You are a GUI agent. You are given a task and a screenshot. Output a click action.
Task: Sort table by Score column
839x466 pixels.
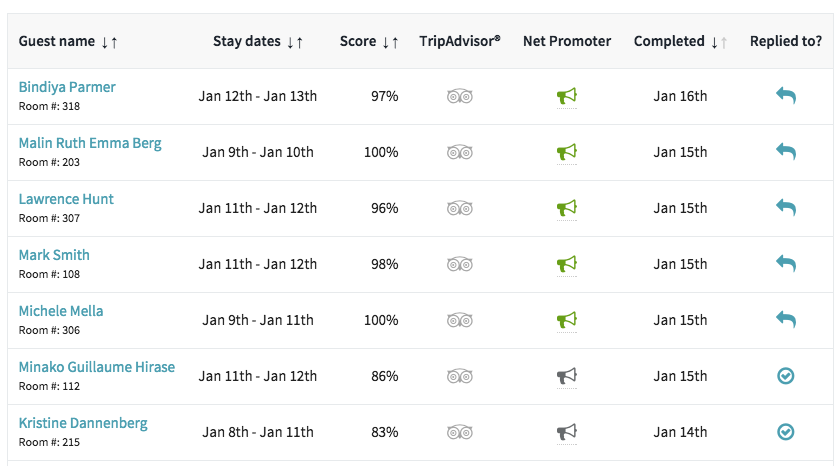(369, 41)
